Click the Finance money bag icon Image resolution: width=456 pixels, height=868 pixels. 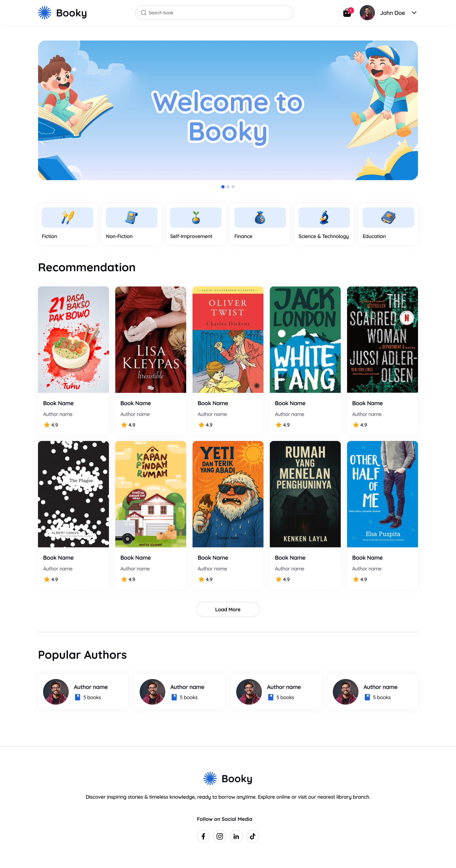click(x=260, y=217)
